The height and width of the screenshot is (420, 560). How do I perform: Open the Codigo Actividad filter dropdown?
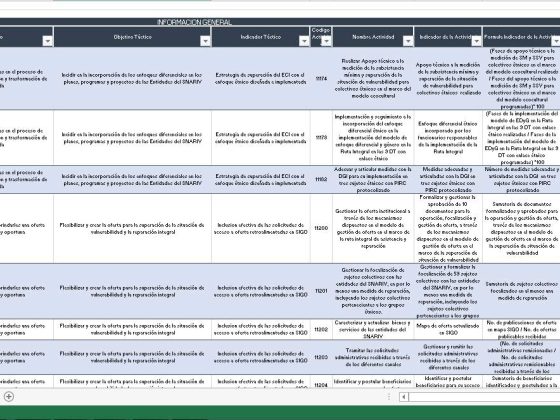click(326, 41)
